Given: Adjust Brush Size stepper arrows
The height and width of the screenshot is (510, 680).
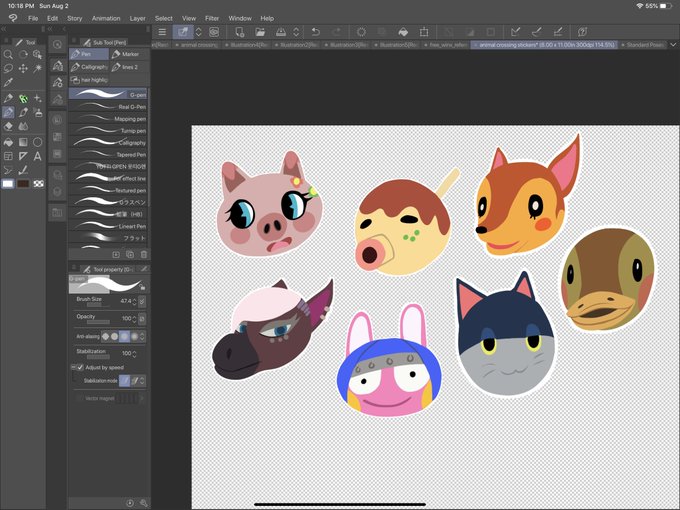Looking at the screenshot, I should 134,301.
